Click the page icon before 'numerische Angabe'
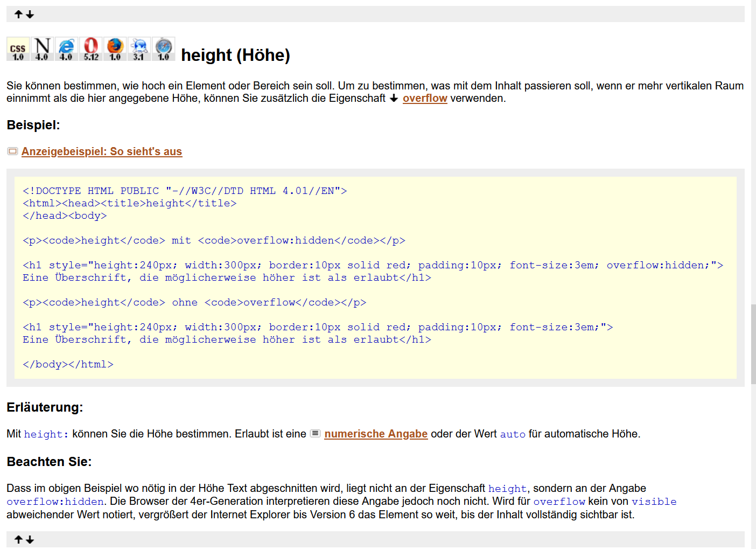The width and height of the screenshot is (756, 549). coord(316,434)
